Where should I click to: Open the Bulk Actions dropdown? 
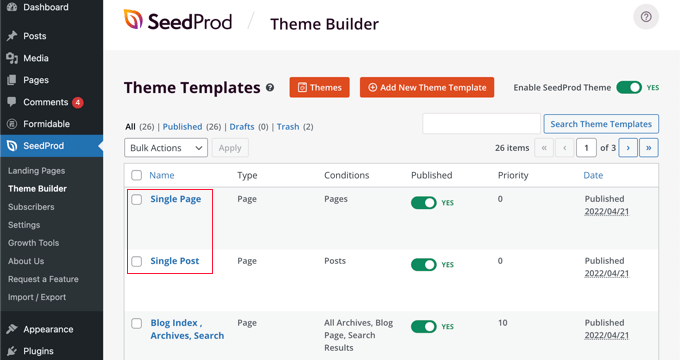click(x=166, y=148)
